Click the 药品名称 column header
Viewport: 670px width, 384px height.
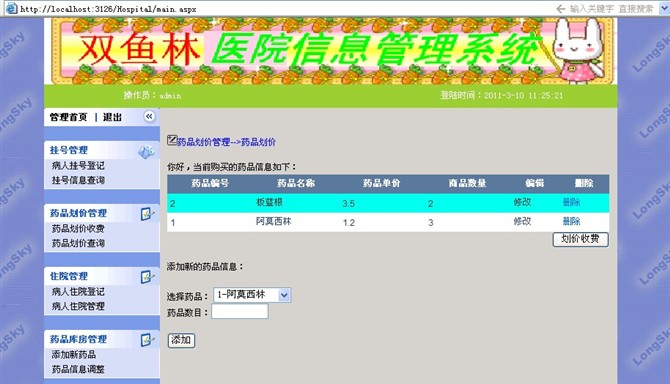click(296, 184)
